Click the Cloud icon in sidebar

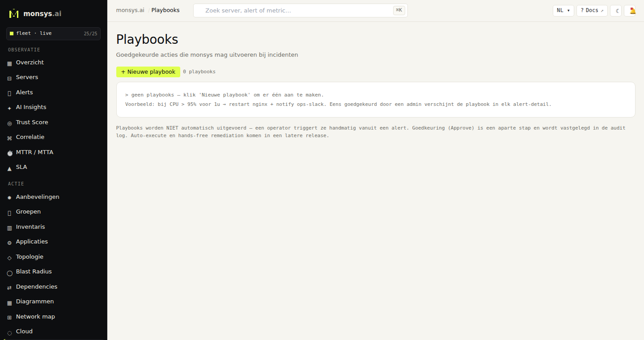pyautogui.click(x=9, y=333)
